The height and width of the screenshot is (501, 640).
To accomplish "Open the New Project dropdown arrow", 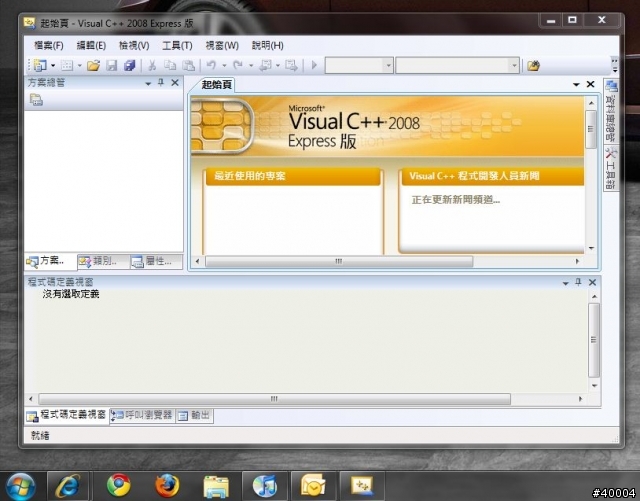I will (x=53, y=65).
